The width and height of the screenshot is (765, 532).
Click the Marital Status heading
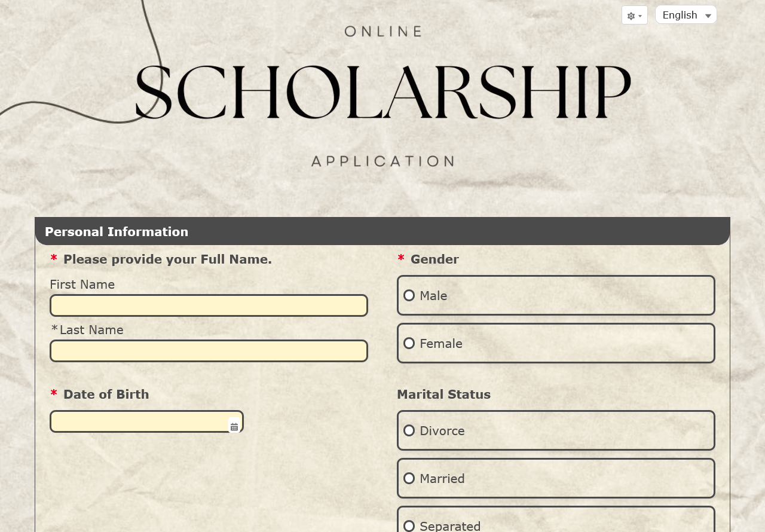pos(443,395)
